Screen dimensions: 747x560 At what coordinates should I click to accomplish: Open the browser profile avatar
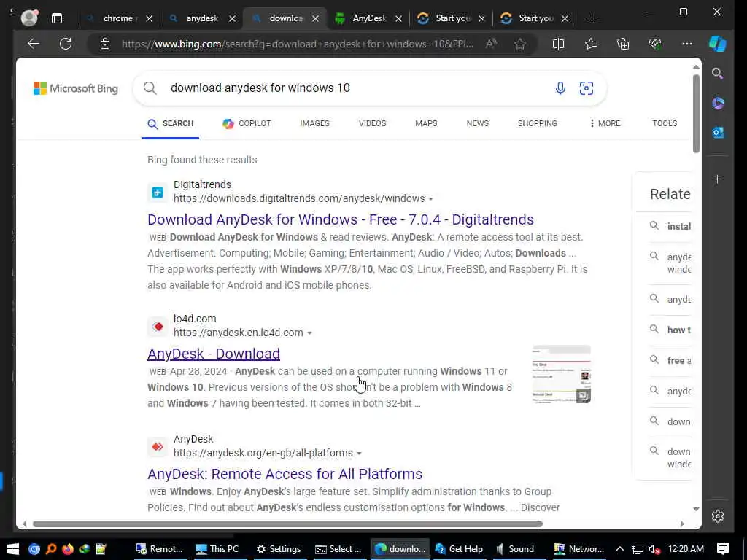(29, 18)
